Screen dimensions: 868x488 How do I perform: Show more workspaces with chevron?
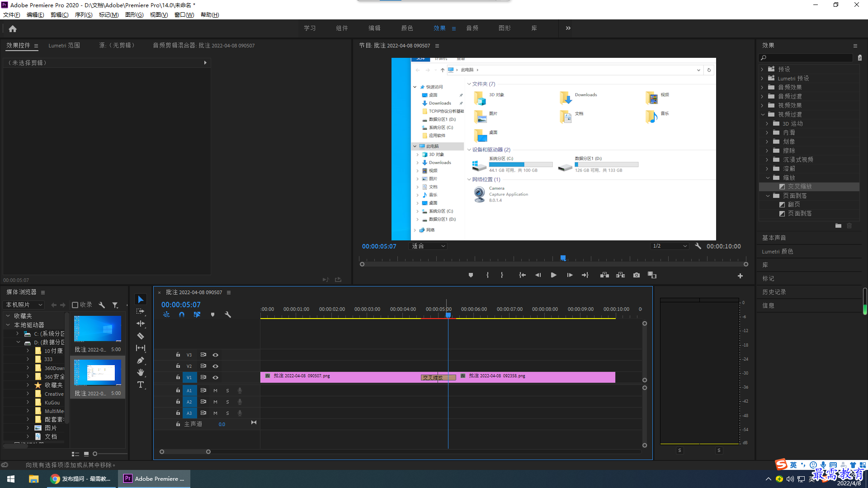point(568,28)
